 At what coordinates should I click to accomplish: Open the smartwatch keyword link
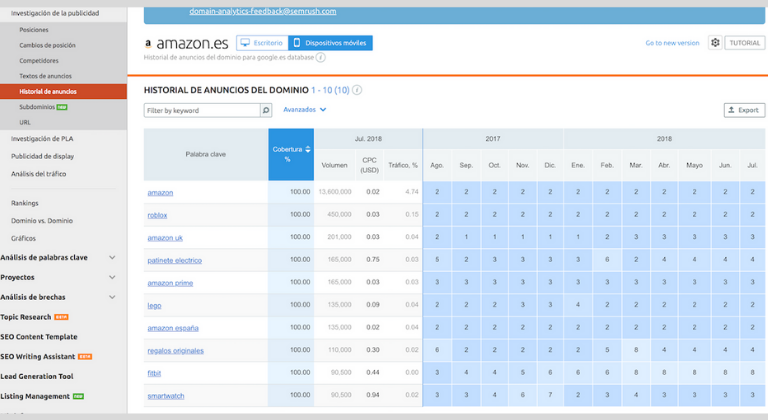coord(166,395)
